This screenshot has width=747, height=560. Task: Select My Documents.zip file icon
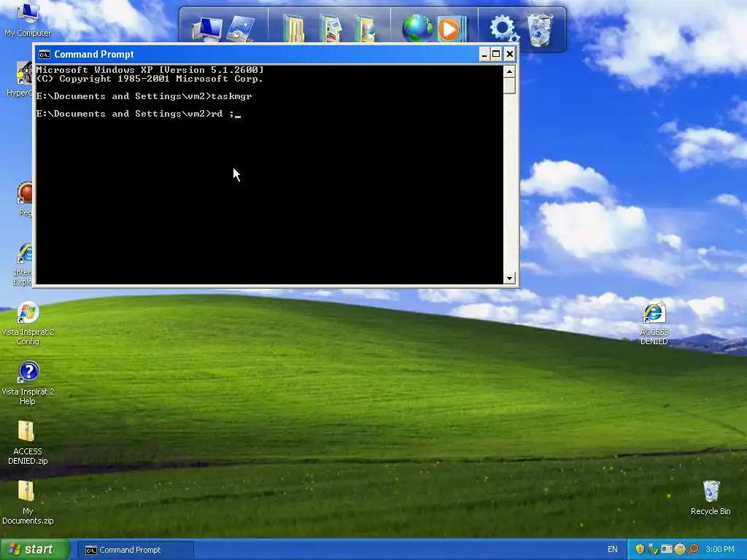coord(27,502)
